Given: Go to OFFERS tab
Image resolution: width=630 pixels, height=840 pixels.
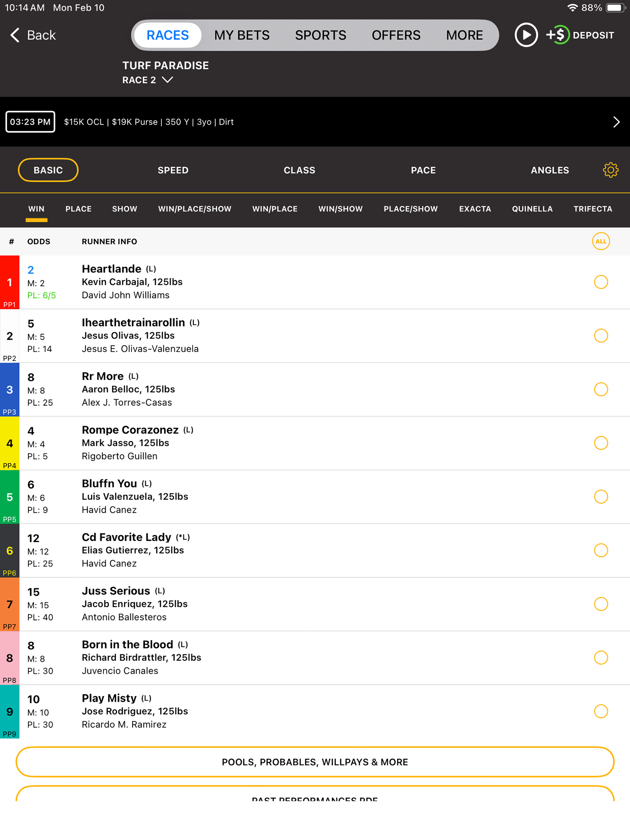Looking at the screenshot, I should [396, 35].
